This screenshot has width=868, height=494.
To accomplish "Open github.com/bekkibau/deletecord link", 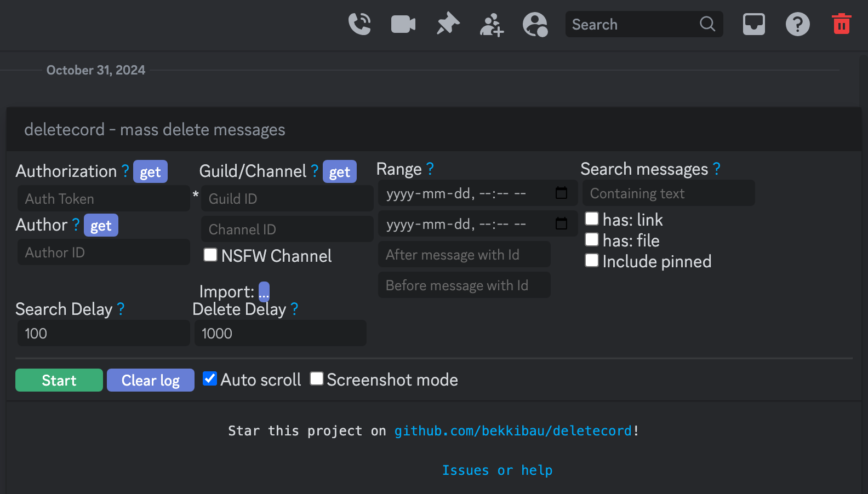I will point(513,431).
